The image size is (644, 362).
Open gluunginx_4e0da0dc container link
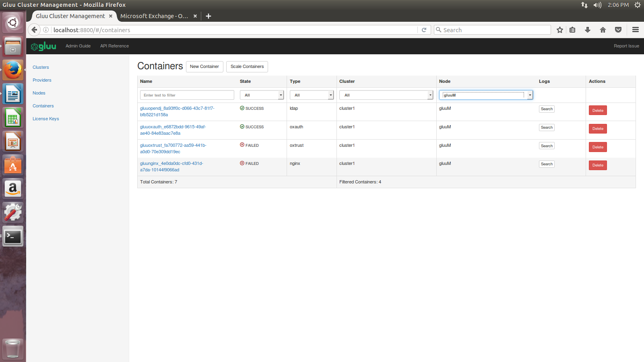(x=171, y=167)
